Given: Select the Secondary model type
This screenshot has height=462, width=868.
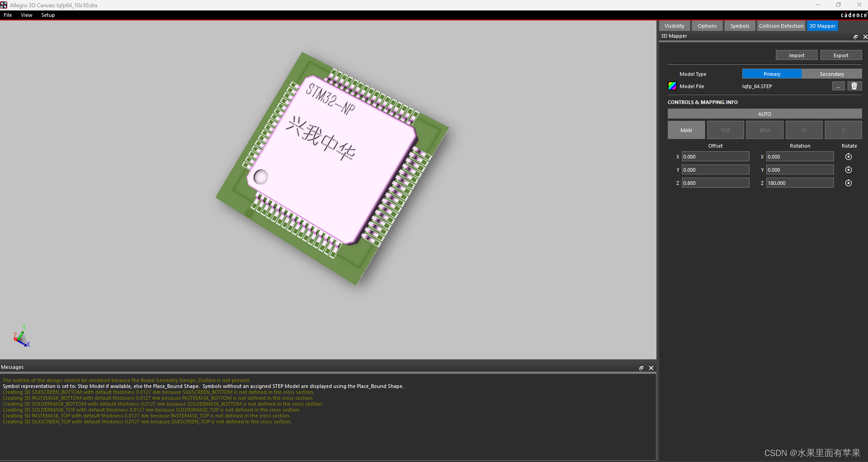Looking at the screenshot, I should pos(831,74).
